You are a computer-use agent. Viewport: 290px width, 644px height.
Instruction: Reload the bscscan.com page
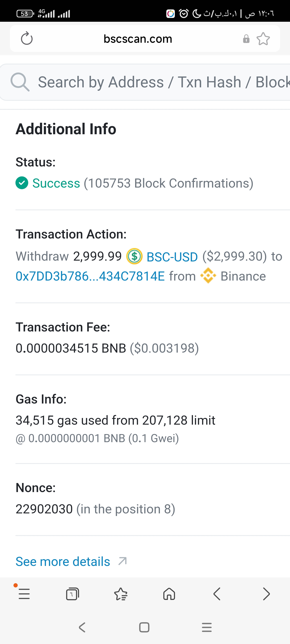[x=27, y=38]
